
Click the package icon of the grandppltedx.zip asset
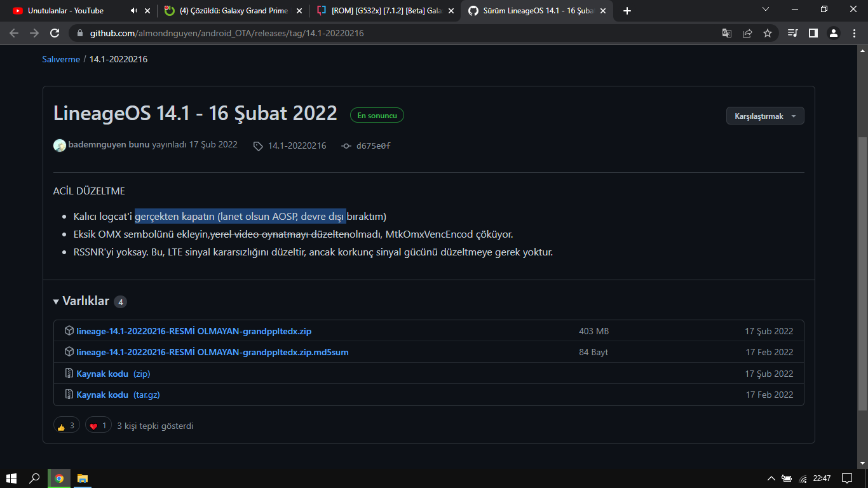click(69, 330)
